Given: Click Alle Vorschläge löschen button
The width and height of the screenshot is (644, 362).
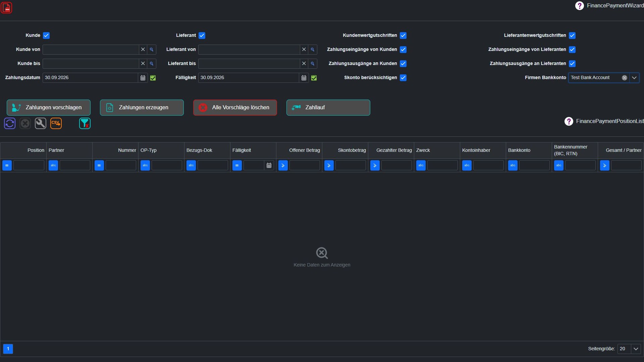Looking at the screenshot, I should 235,108.
